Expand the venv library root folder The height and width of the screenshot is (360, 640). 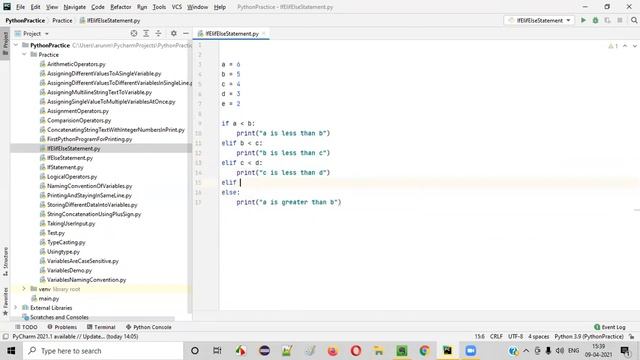click(x=24, y=289)
